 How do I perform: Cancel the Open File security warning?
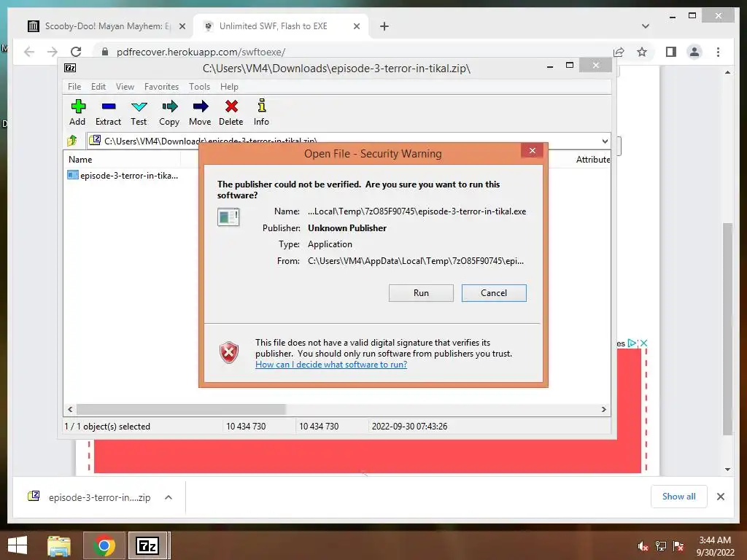click(494, 293)
